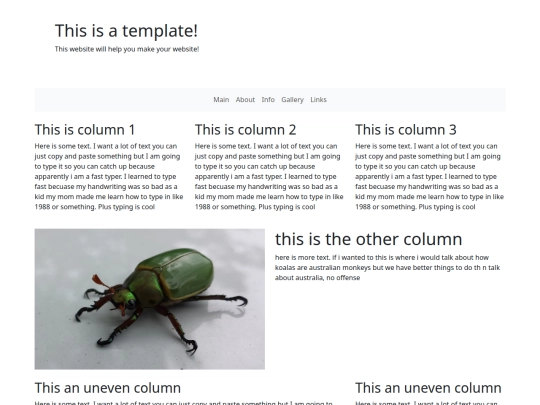Click the 'This is column 2' heading
This screenshot has height=405, width=540.
tap(246, 130)
